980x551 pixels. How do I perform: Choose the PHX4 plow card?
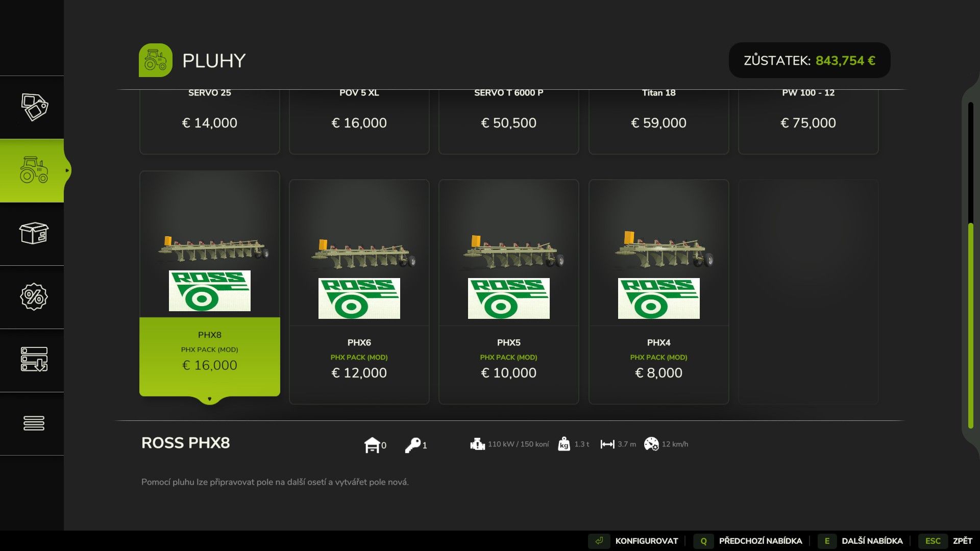658,291
